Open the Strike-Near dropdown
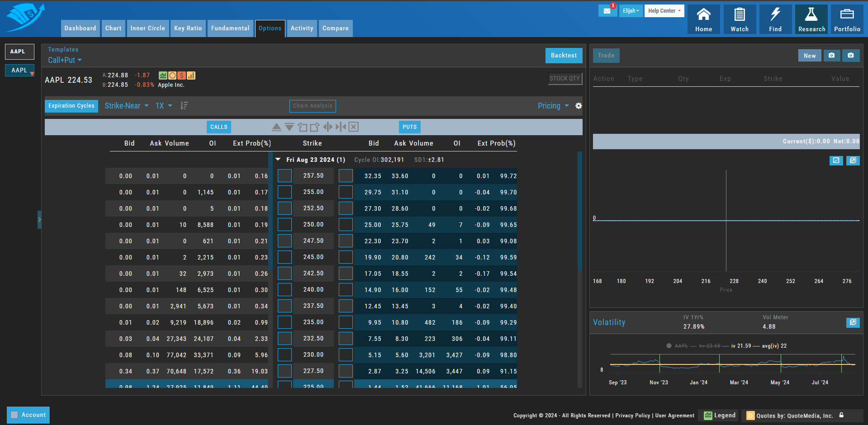The width and height of the screenshot is (868, 425). [127, 106]
